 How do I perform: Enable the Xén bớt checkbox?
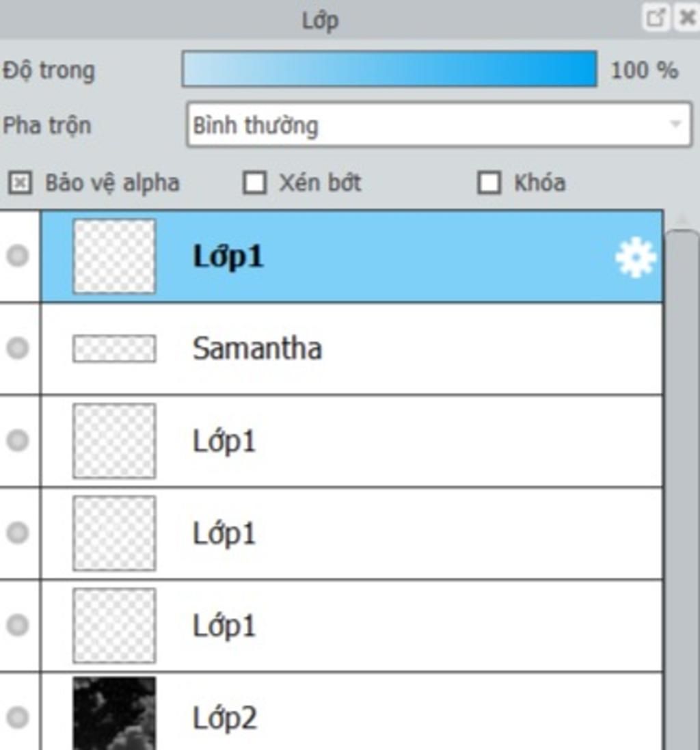(x=254, y=183)
